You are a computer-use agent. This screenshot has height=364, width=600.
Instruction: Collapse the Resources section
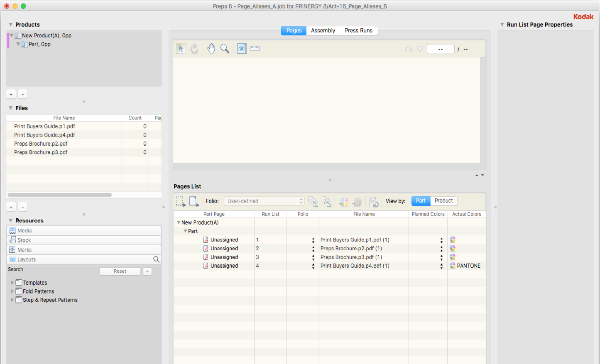(x=11, y=221)
